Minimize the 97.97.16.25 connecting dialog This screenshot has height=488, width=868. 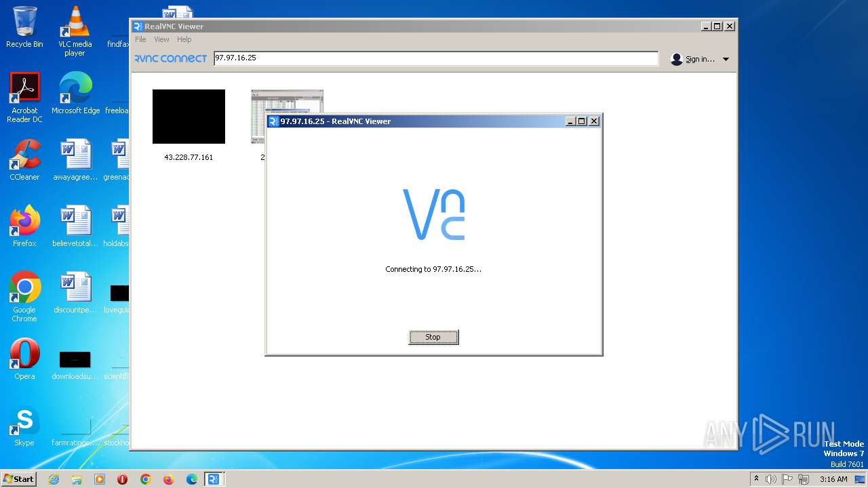571,121
